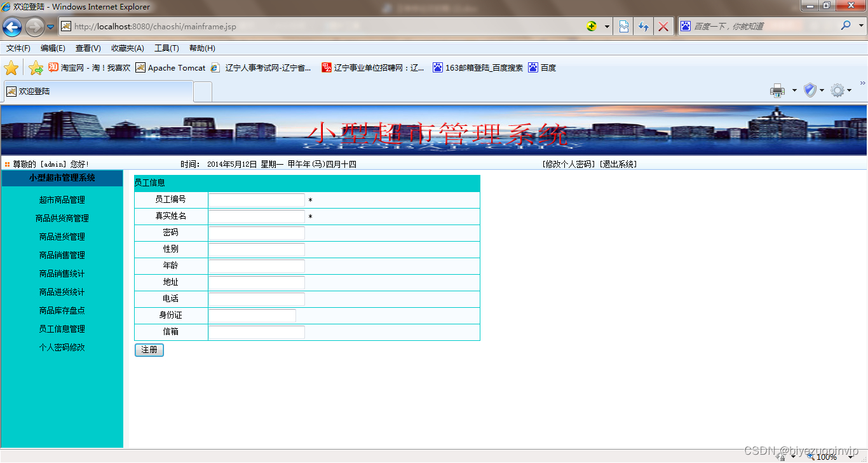Open the 辽宁事业单位招聘网 bookmark
868x463 pixels.
[373, 67]
